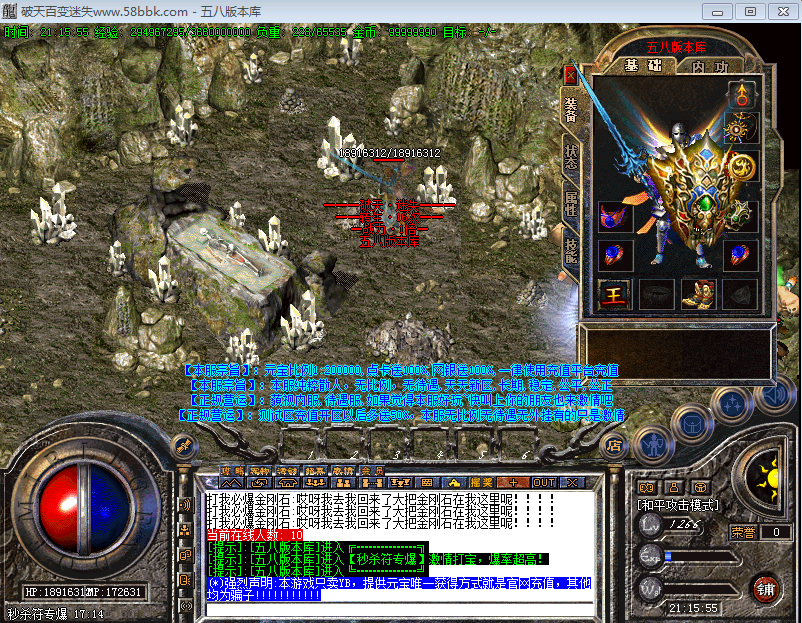Click the two-person friends icon in chat toolbar
802x623 pixels.
tap(343, 483)
